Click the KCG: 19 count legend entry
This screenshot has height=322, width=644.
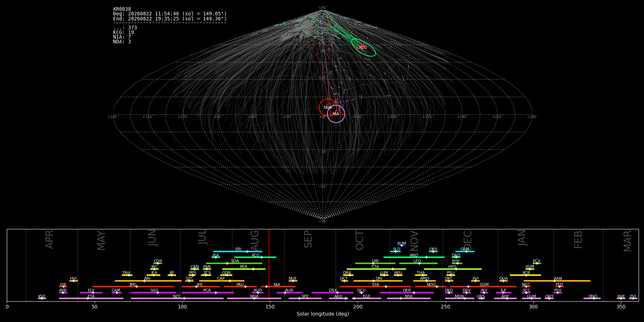(123, 33)
